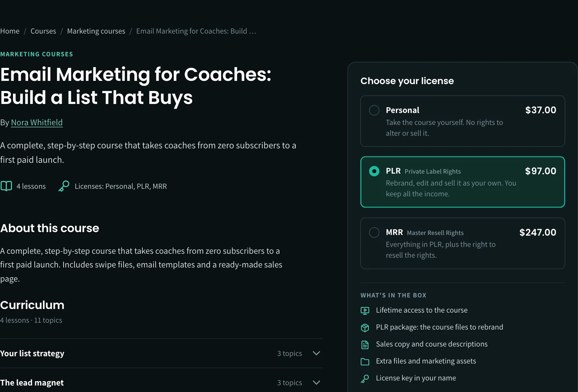The width and height of the screenshot is (578, 392).
Task: Click the $37.00 Personal price
Action: tap(541, 110)
